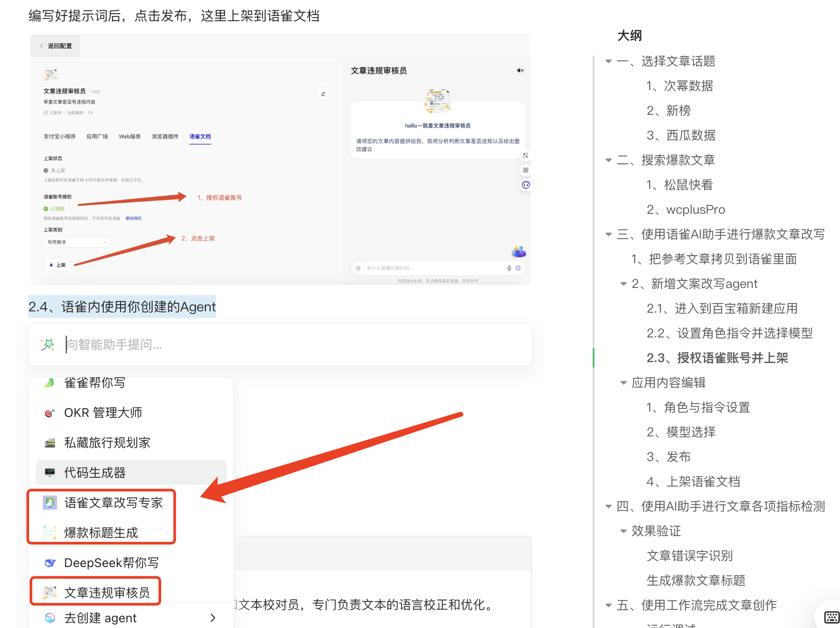
Task: Click the 应用广场 tab in screenshot
Action: (97, 136)
